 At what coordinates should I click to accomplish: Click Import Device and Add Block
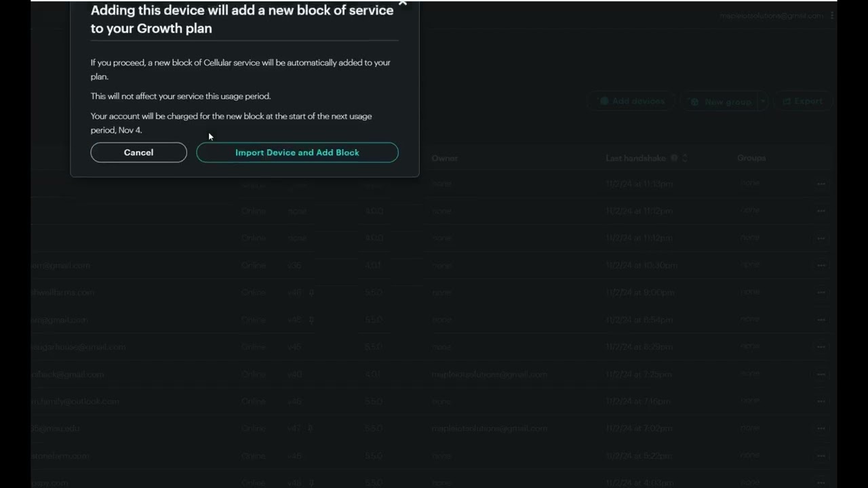click(297, 152)
